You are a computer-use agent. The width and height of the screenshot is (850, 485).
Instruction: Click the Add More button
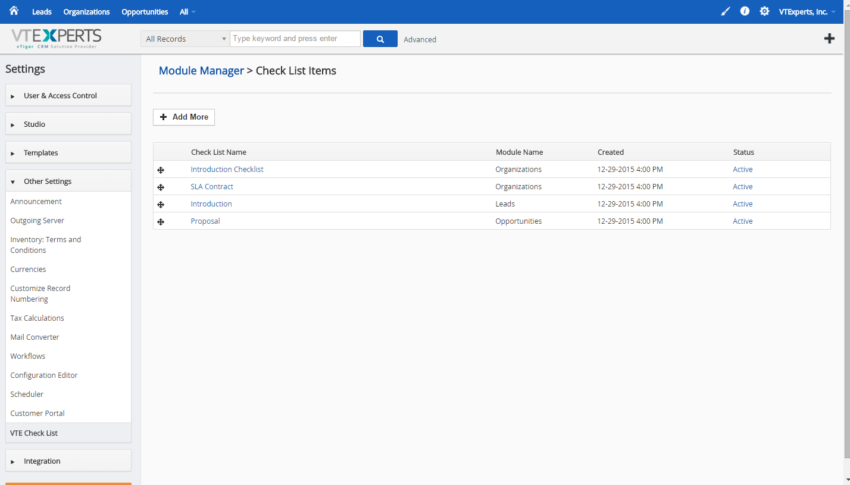[x=184, y=117]
